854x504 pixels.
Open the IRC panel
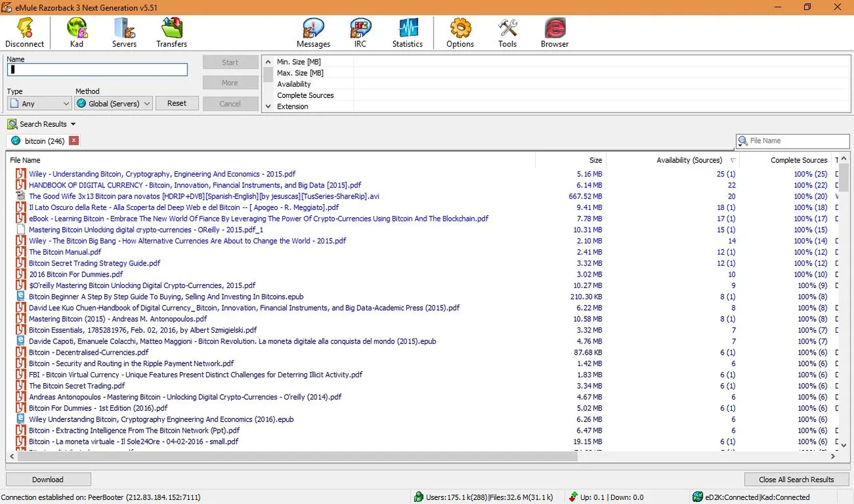(x=360, y=32)
